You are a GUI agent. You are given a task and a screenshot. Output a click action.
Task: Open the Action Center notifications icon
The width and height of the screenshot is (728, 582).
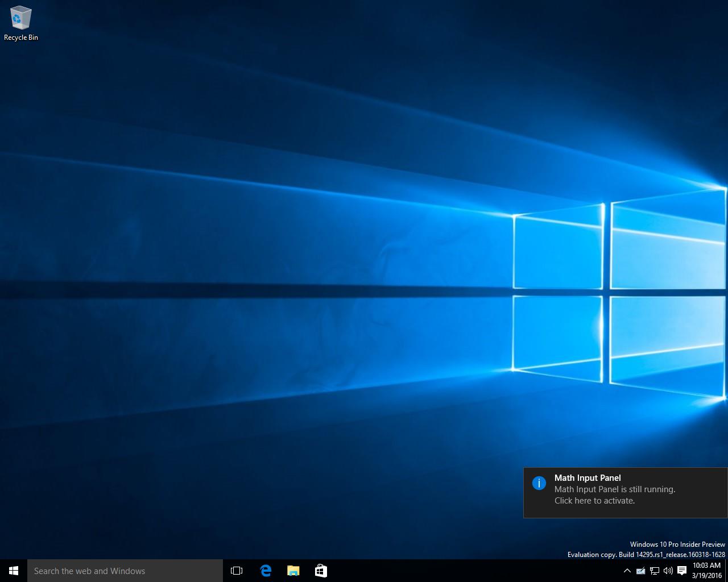682,571
